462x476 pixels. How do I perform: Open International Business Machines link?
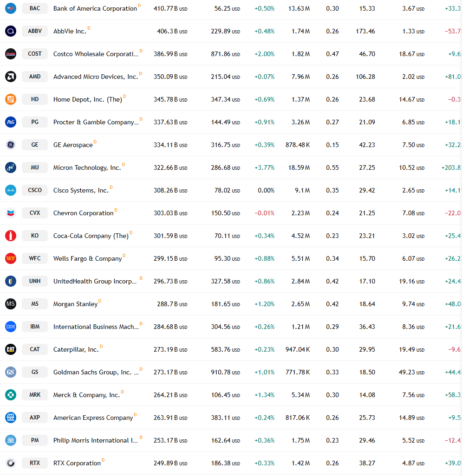[96, 327]
